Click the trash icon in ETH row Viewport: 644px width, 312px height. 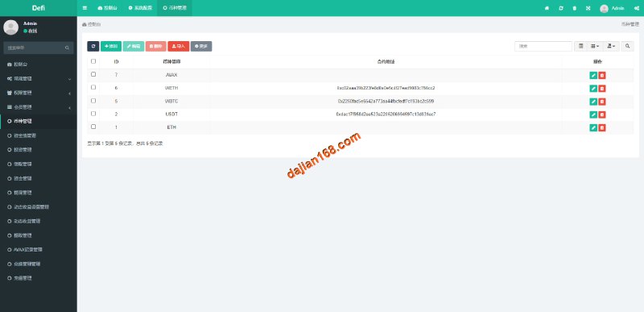[x=602, y=128]
